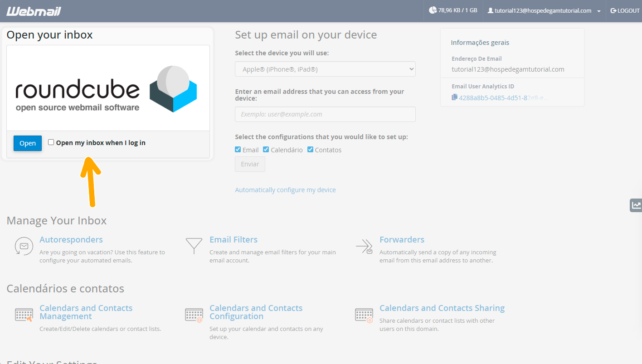Uncheck the Email configuration checkbox

click(238, 150)
